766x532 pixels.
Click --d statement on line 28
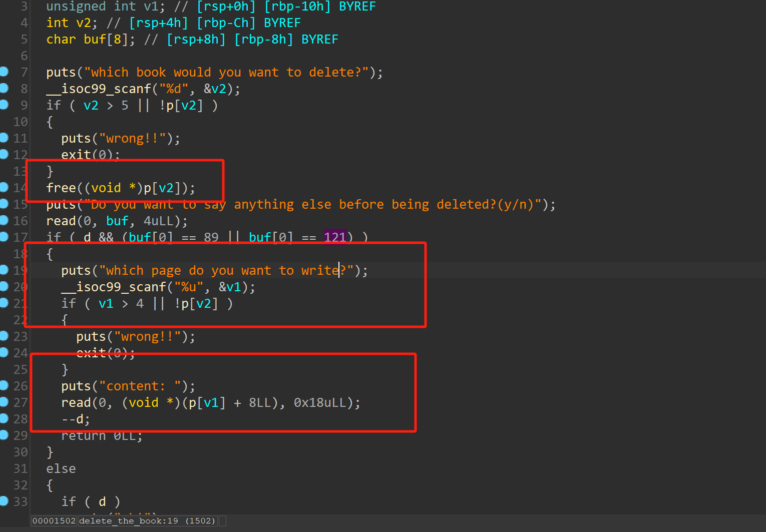[x=76, y=419]
